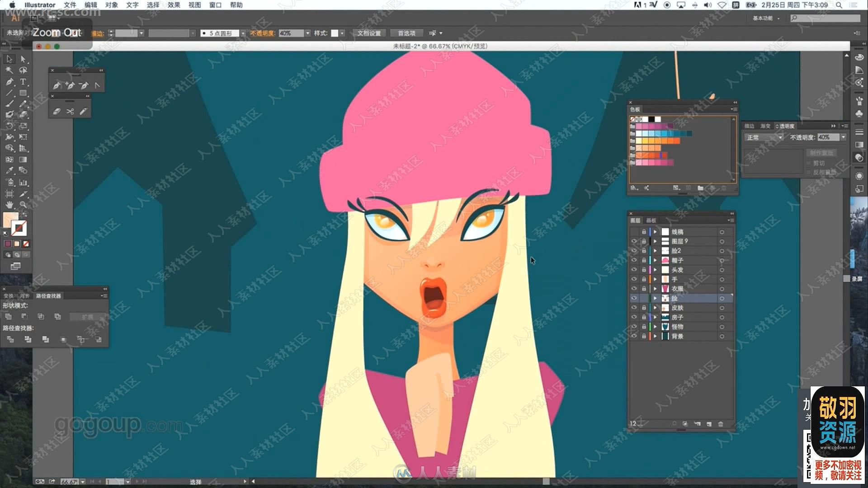Image resolution: width=868 pixels, height=488 pixels.
Task: Click fill color swatch in toolbar
Action: click(11, 220)
